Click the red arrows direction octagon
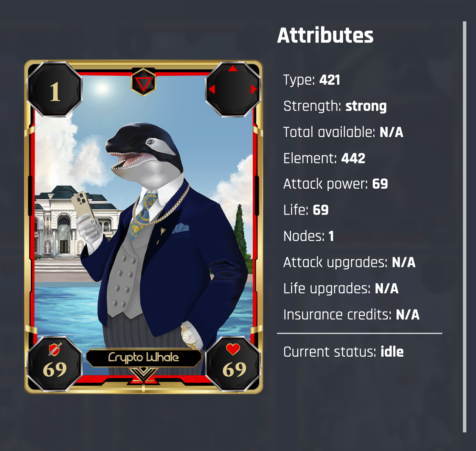The width and height of the screenshot is (476, 451). [233, 90]
